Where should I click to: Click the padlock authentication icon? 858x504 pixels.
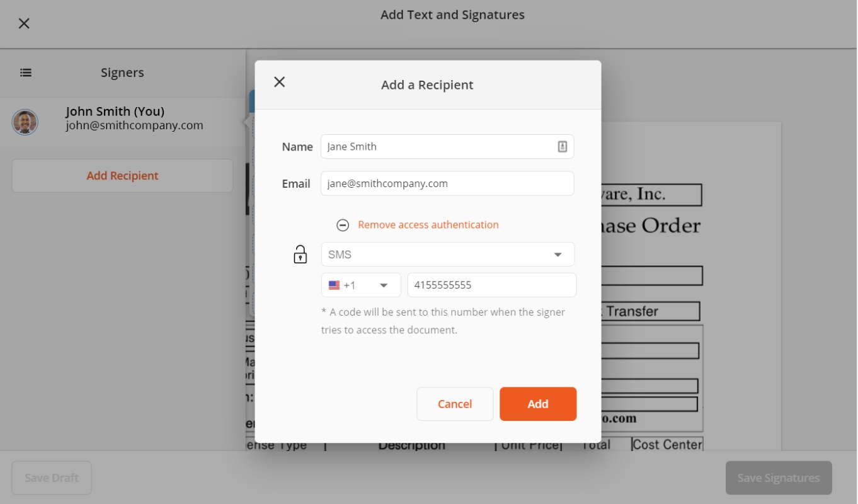pos(300,254)
